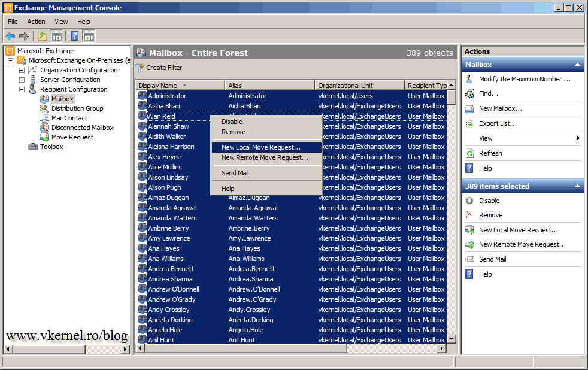Screen dimensions: 588x370
Task: Expand Server Configuration node
Action: (22, 80)
